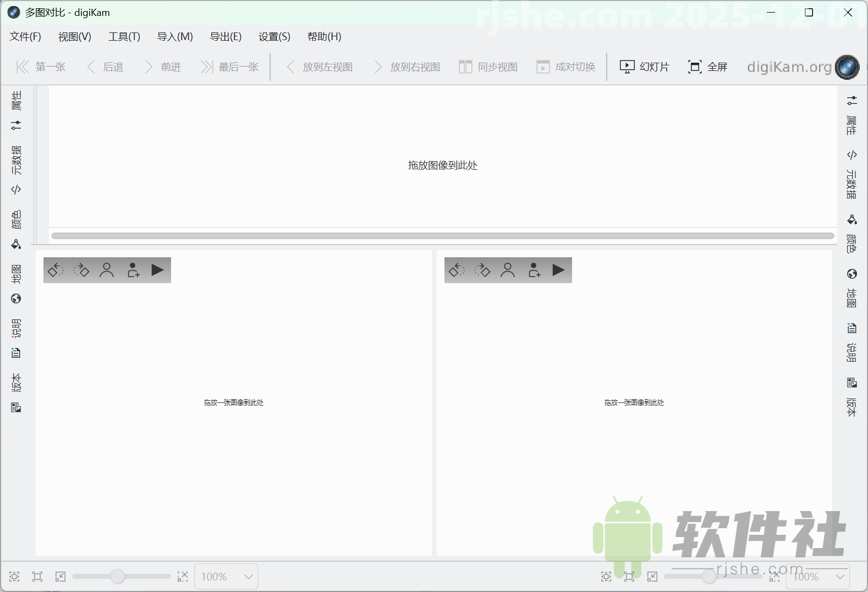The width and height of the screenshot is (868, 592).
Task: Jump to last image with 最后一张
Action: [229, 67]
